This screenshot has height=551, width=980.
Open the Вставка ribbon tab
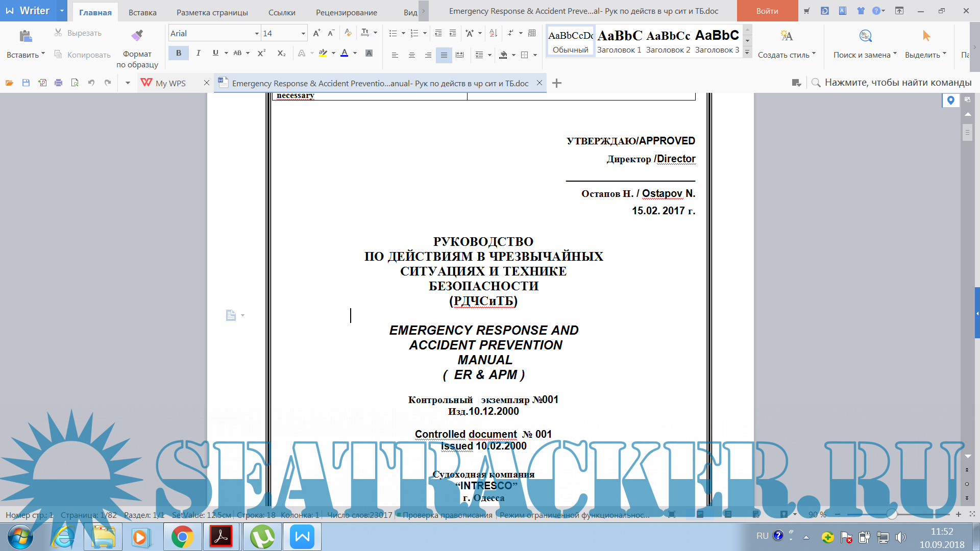pos(142,12)
